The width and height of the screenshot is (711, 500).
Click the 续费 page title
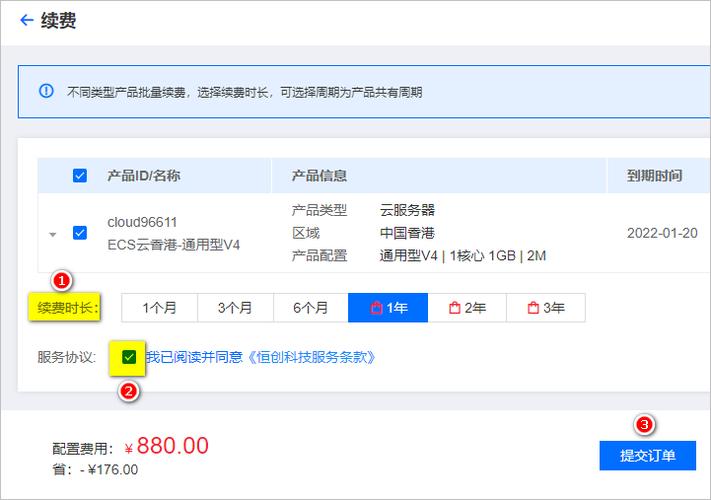(58, 20)
